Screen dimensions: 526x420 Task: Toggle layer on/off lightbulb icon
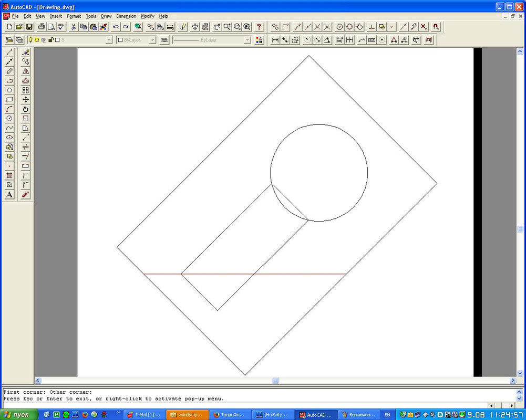(x=30, y=40)
